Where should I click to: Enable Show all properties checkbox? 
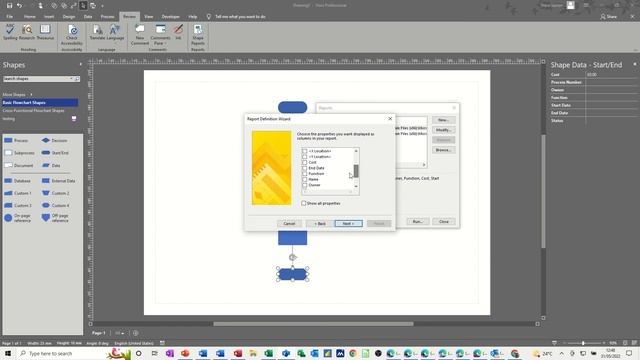[304, 203]
